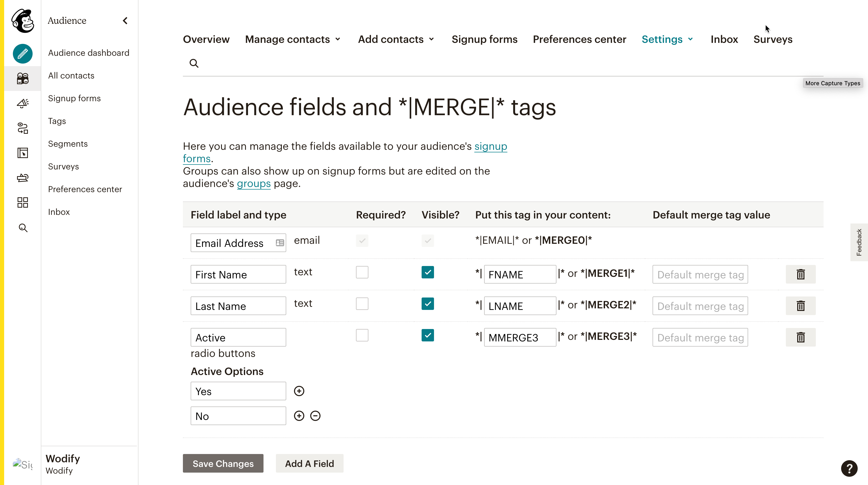Open the Surveys tab in top navigation
The image size is (868, 485).
coord(773,40)
